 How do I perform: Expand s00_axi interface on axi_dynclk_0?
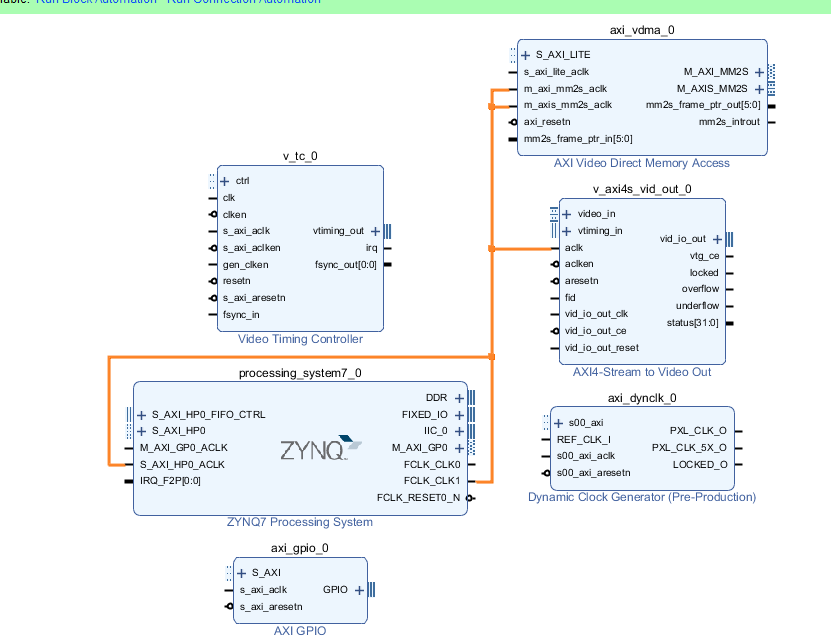[558, 423]
